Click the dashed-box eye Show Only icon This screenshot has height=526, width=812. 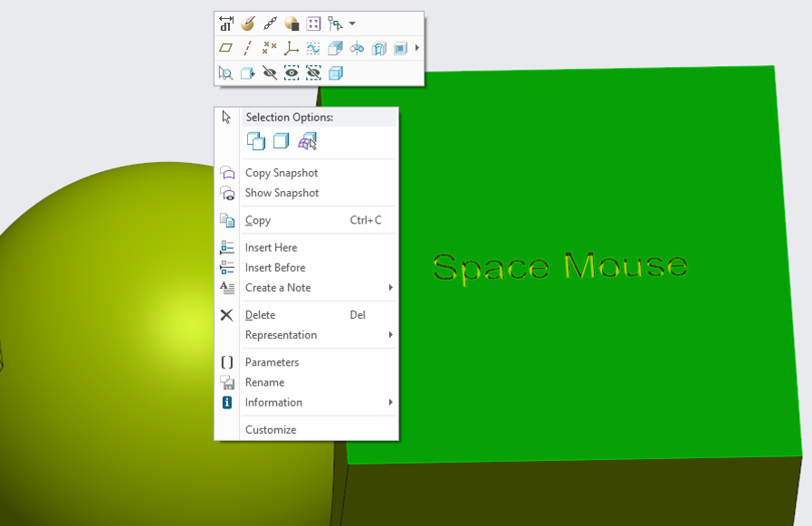(x=291, y=73)
